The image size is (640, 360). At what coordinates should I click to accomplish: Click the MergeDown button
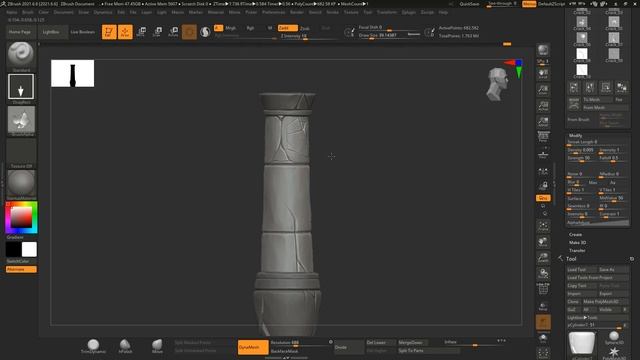(413, 343)
